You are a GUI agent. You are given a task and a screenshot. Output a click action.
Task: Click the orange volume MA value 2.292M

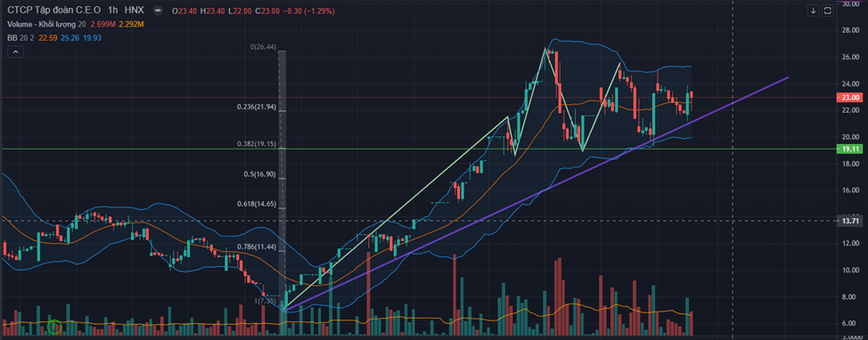[132, 24]
